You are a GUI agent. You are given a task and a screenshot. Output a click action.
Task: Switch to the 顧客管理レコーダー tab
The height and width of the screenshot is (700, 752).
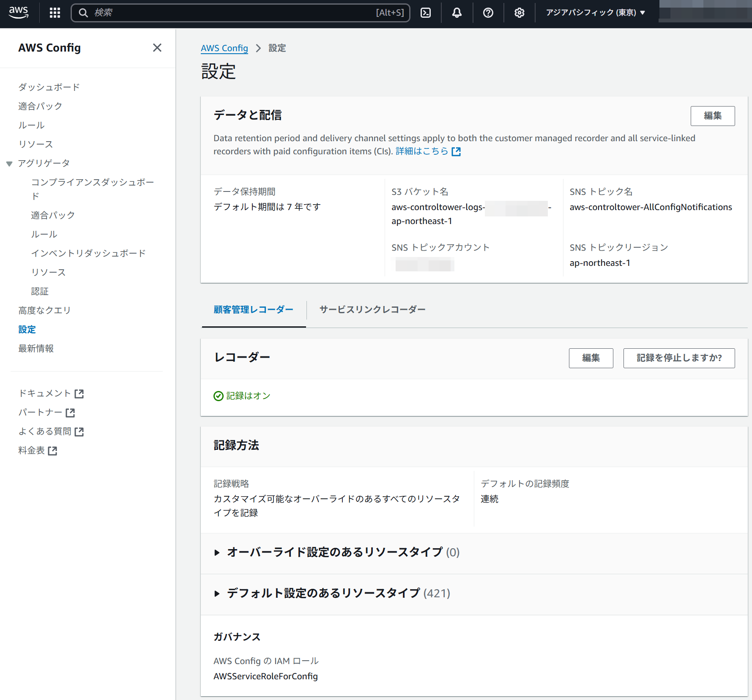254,309
